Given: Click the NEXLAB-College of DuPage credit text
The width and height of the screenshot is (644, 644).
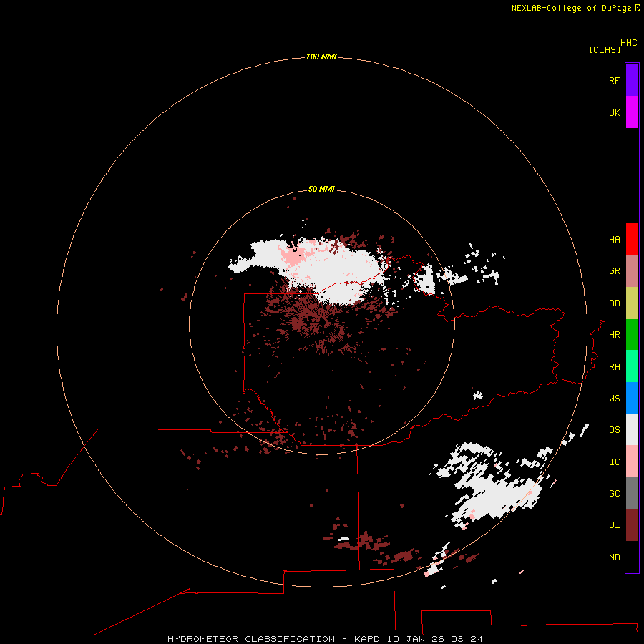Looking at the screenshot, I should point(576,8).
